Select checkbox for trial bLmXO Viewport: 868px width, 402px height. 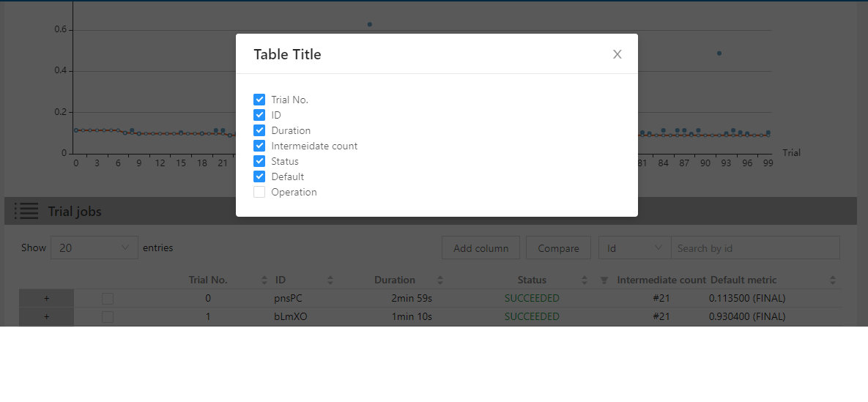pos(108,317)
